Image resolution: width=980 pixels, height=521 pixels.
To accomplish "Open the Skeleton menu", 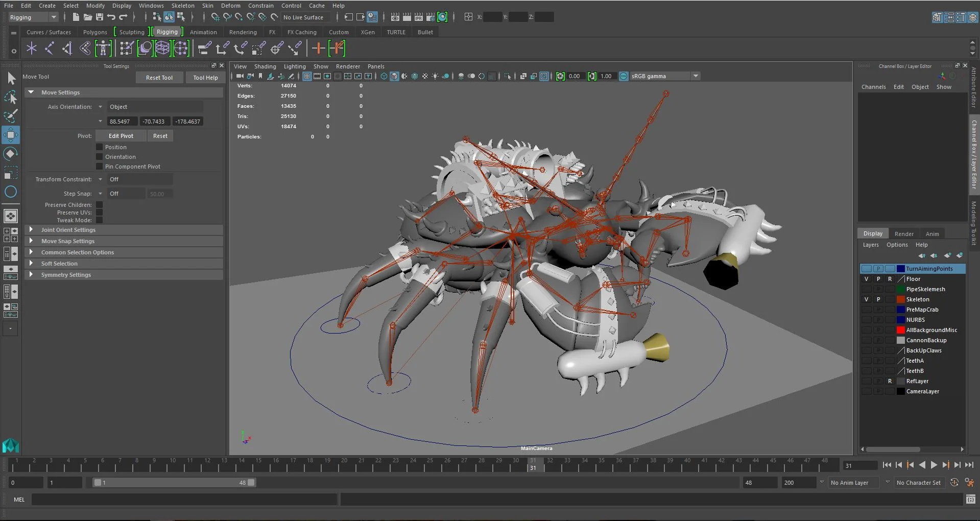I will [183, 6].
